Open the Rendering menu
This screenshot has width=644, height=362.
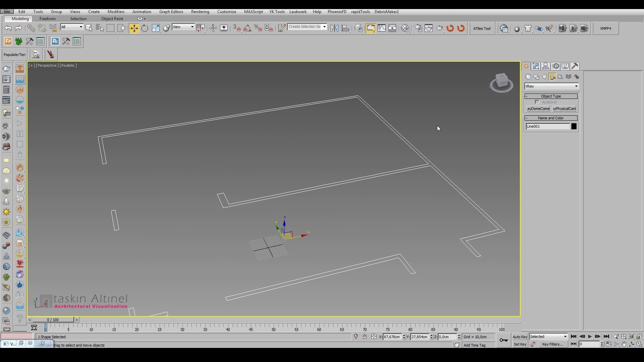coord(200,12)
